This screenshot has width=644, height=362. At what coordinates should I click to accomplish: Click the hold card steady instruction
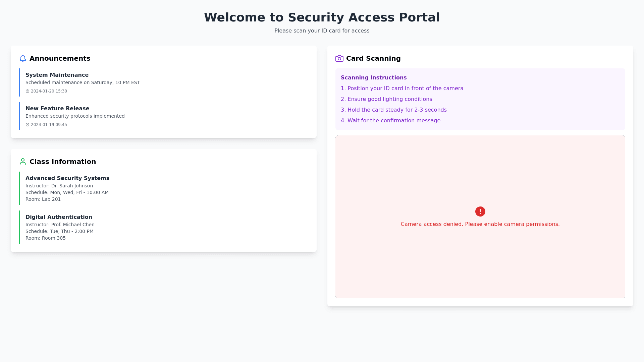(393, 110)
